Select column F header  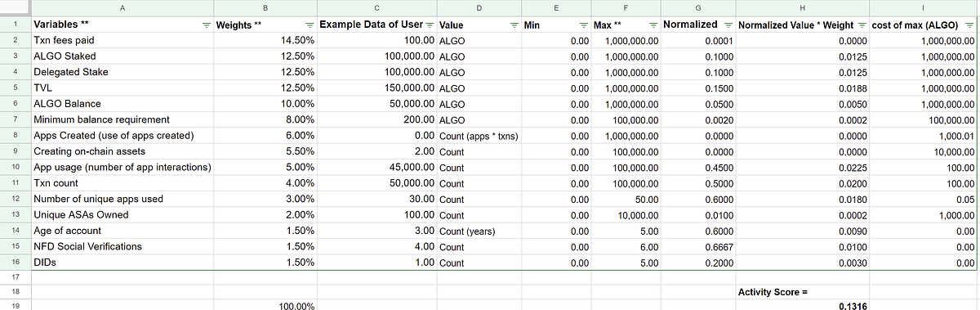626,8
